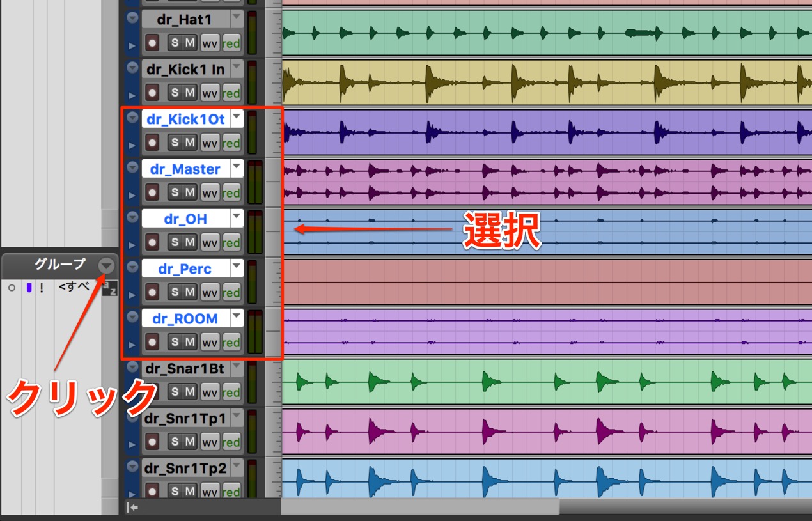This screenshot has height=521, width=812.
Task: Click the round track options icon of dr_OH
Action: (x=132, y=217)
